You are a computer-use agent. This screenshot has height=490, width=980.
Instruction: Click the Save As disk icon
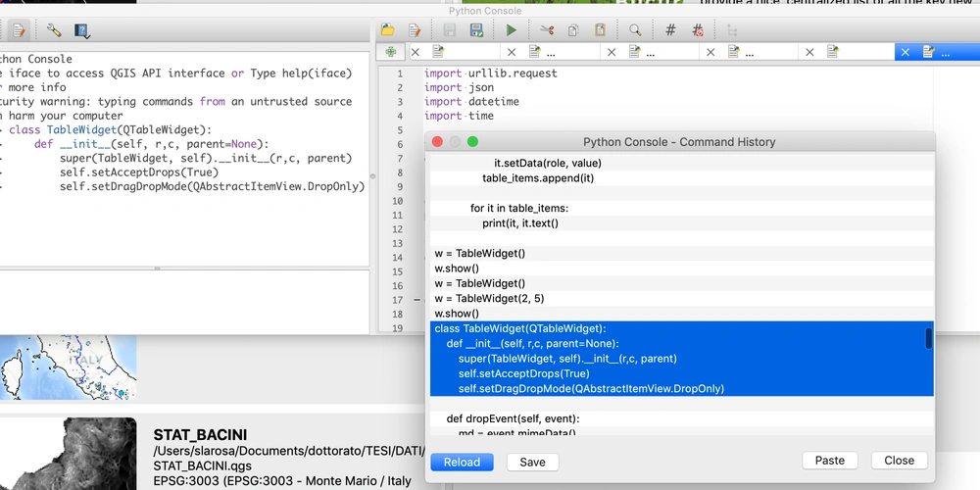(x=476, y=30)
